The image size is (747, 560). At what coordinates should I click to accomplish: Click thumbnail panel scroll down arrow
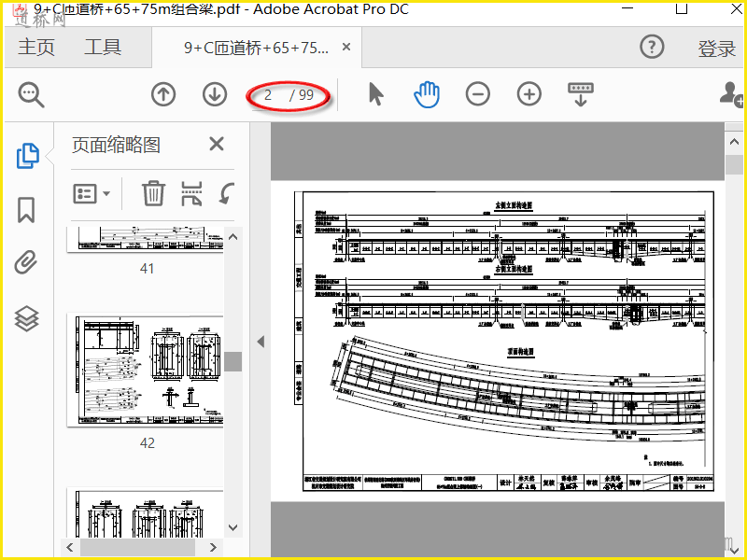tap(233, 527)
